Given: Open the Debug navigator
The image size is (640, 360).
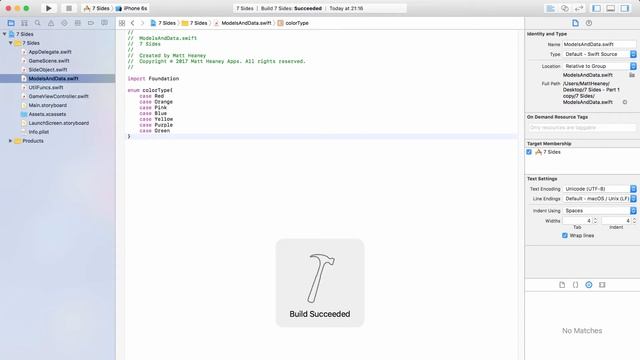Looking at the screenshot, I should coord(78,23).
